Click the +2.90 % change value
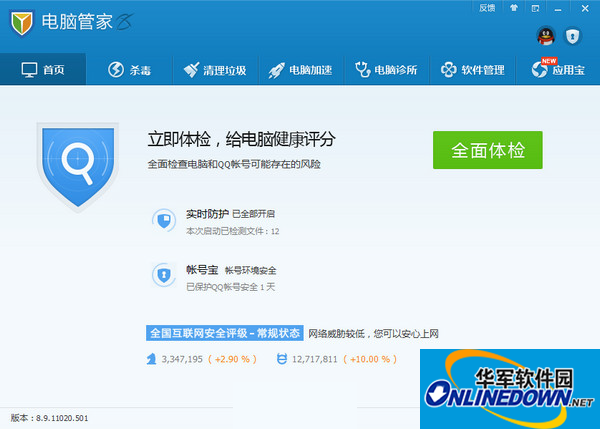The height and width of the screenshot is (429, 600). [232, 359]
